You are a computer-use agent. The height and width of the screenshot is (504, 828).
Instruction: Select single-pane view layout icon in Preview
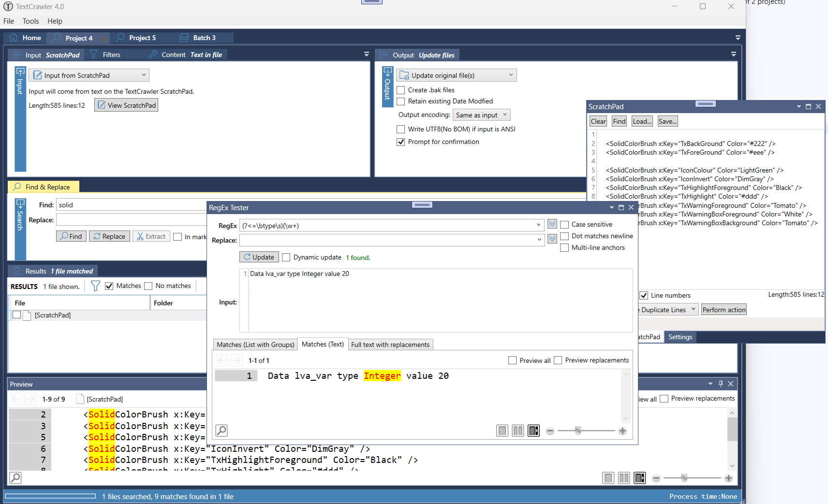coord(608,478)
